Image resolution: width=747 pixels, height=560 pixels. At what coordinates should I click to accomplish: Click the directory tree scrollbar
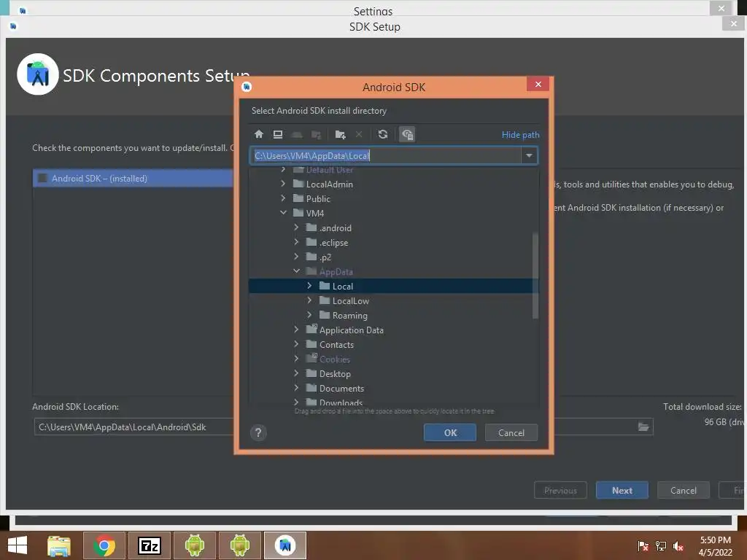coord(535,275)
